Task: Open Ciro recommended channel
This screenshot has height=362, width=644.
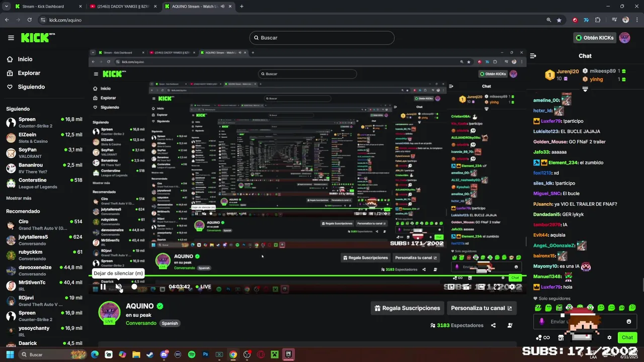Action: [x=44, y=224]
